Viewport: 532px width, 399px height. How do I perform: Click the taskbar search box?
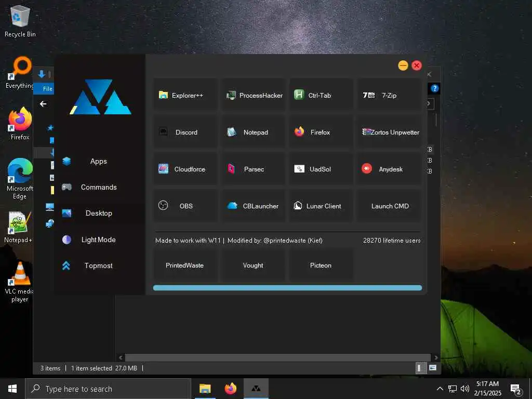click(108, 389)
